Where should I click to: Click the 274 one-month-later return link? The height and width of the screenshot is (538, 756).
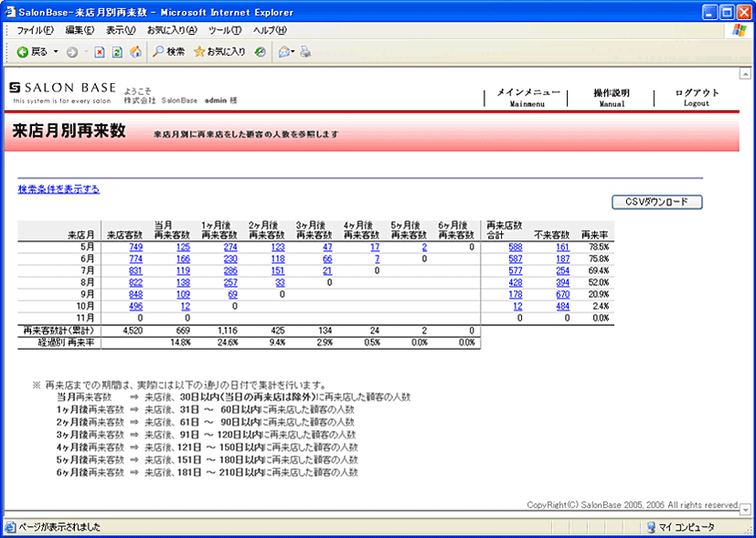tap(230, 248)
